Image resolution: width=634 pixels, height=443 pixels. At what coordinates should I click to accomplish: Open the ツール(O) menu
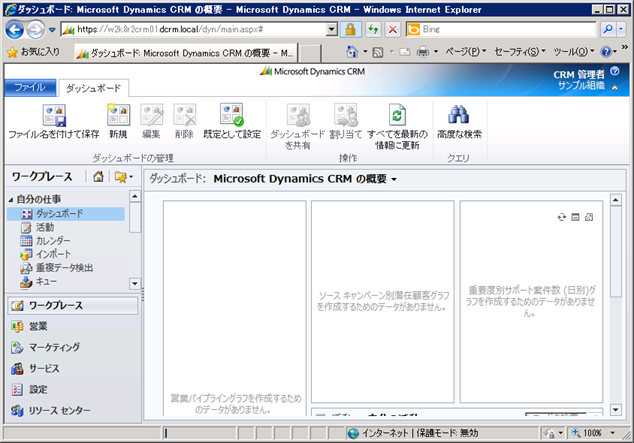coord(574,52)
